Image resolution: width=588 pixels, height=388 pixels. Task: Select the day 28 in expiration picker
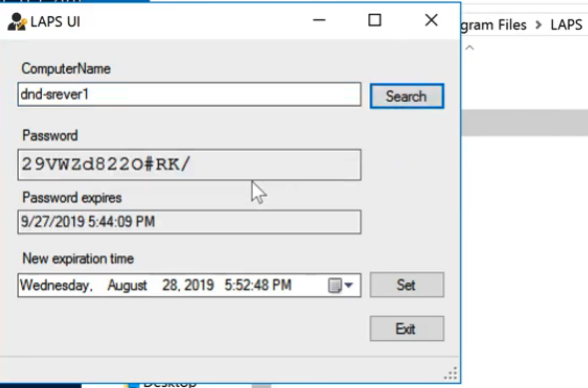[170, 285]
